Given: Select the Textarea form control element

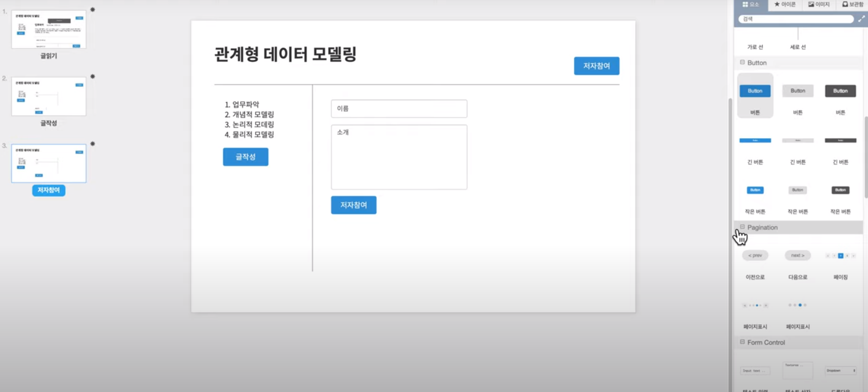Looking at the screenshot, I should [x=798, y=370].
